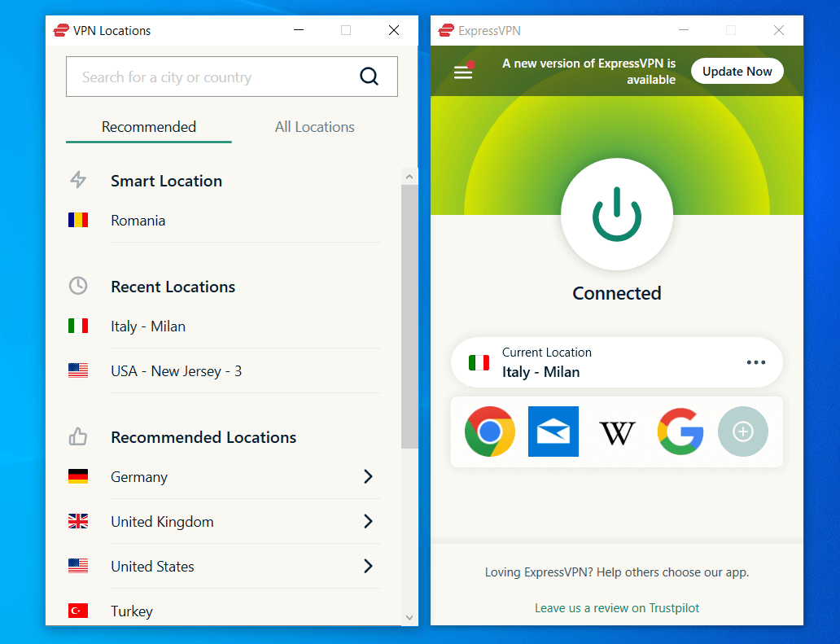The image size is (840, 644).
Task: Open location options via the three-dot menu
Action: coord(755,362)
